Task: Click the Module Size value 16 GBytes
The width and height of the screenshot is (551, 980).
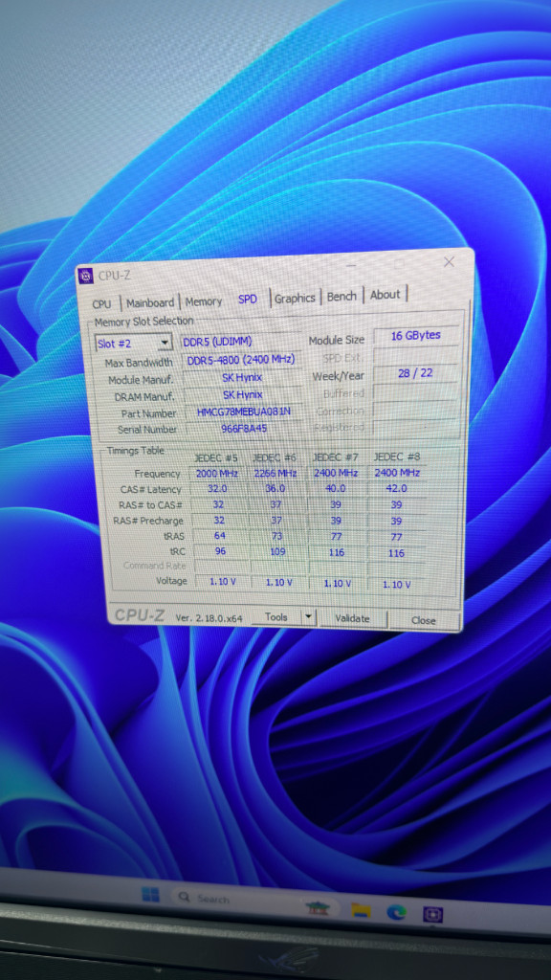Action: click(x=415, y=336)
